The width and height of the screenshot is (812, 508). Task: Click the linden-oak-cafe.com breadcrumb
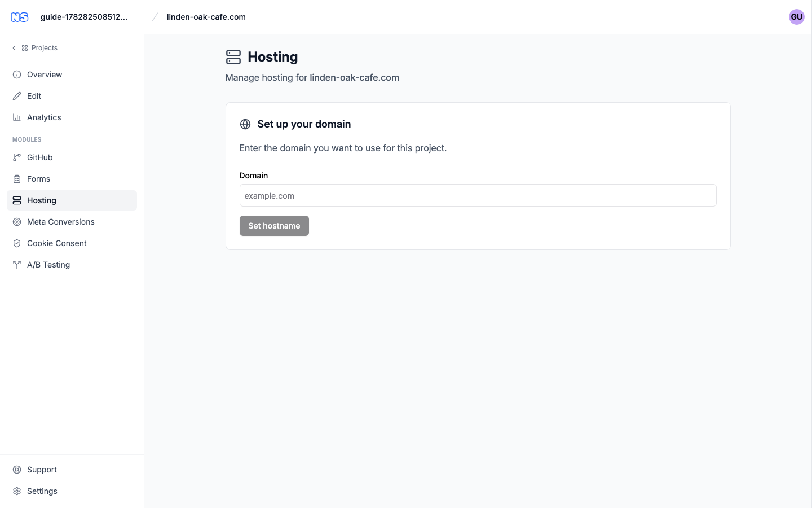tap(206, 17)
